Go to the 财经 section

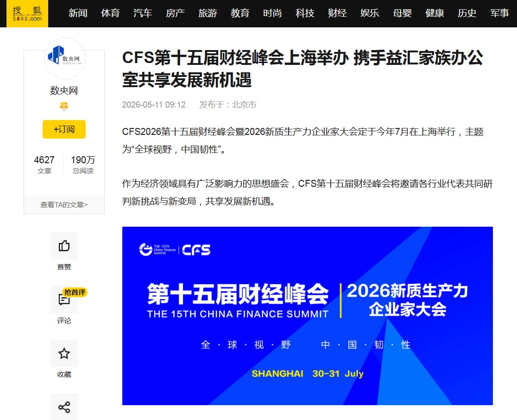click(x=337, y=13)
